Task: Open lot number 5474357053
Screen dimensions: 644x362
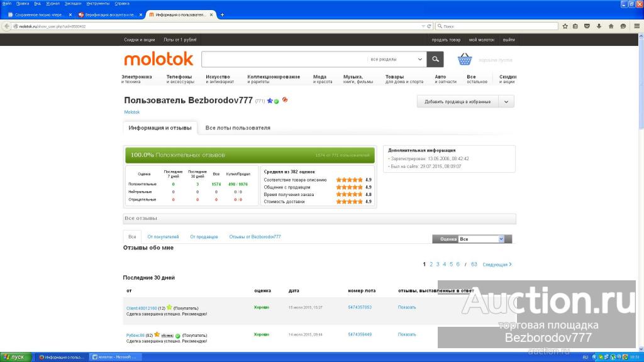Action: 360,307
